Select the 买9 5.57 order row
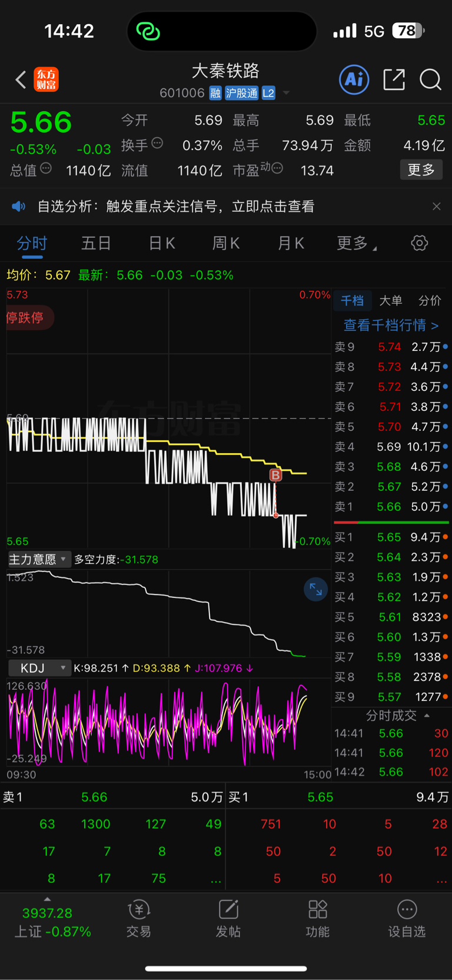 [391, 697]
